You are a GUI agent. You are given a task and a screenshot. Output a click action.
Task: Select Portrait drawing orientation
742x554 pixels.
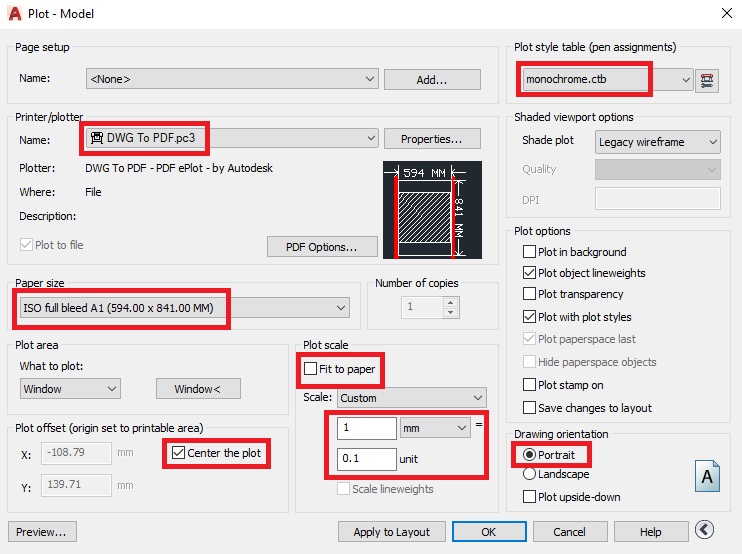point(530,454)
